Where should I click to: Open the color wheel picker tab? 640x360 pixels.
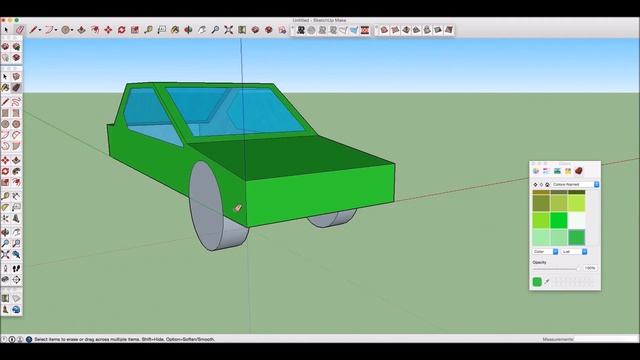536,171
